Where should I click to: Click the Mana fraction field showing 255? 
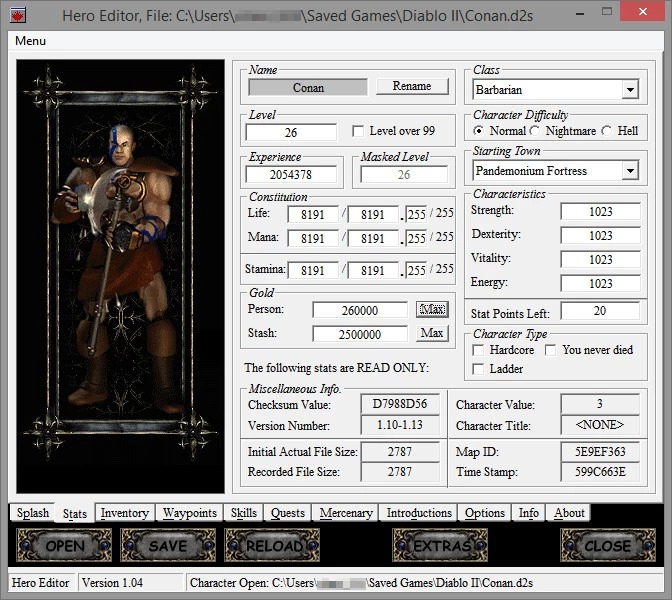[x=417, y=238]
